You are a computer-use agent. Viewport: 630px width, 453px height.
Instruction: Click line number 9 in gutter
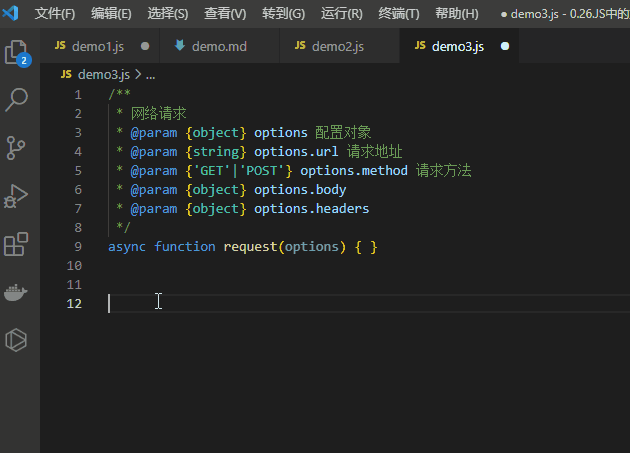point(78,246)
